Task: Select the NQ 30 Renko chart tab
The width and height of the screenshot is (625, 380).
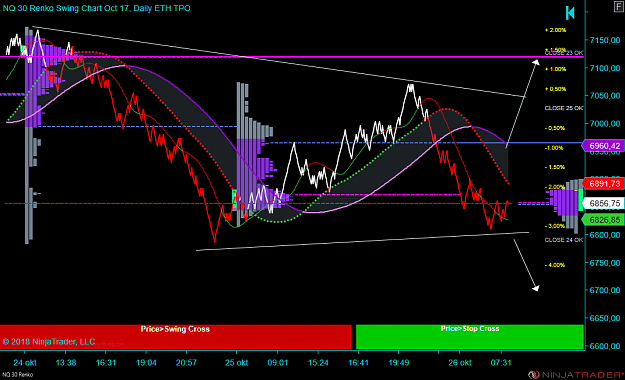Action: click(x=18, y=375)
